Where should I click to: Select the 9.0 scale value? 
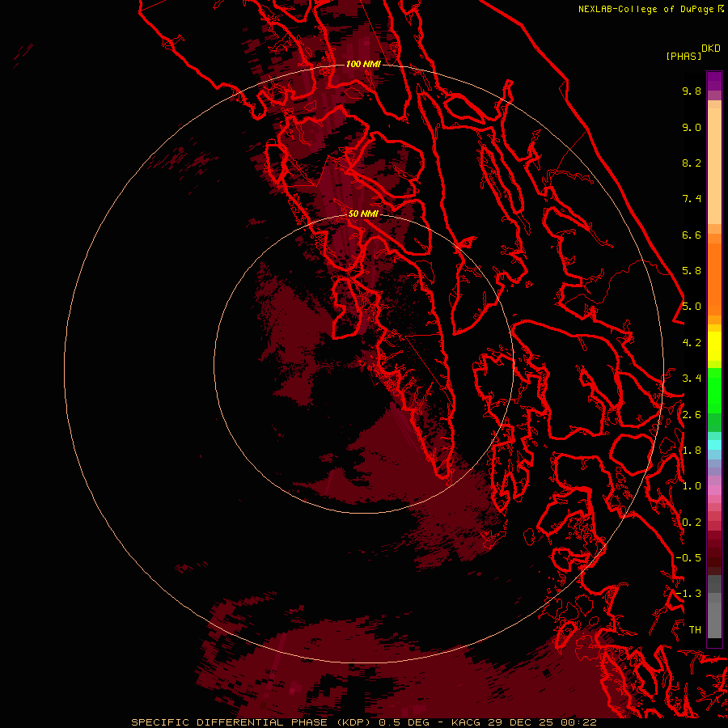pos(692,127)
